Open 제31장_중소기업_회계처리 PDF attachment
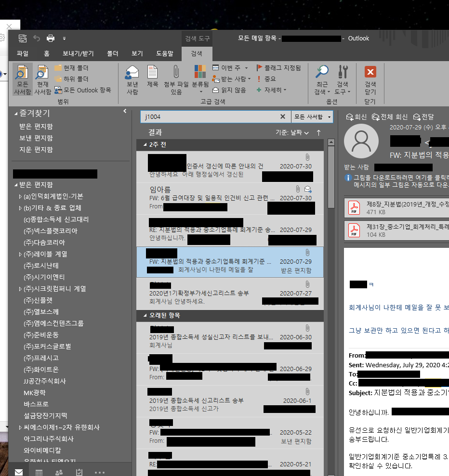The image size is (449, 476). coord(396,231)
